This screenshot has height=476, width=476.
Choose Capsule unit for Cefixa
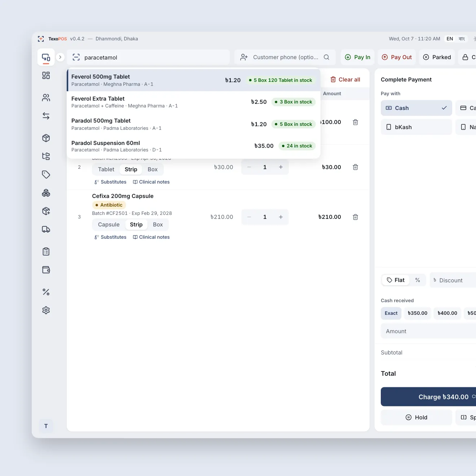pyautogui.click(x=109, y=225)
